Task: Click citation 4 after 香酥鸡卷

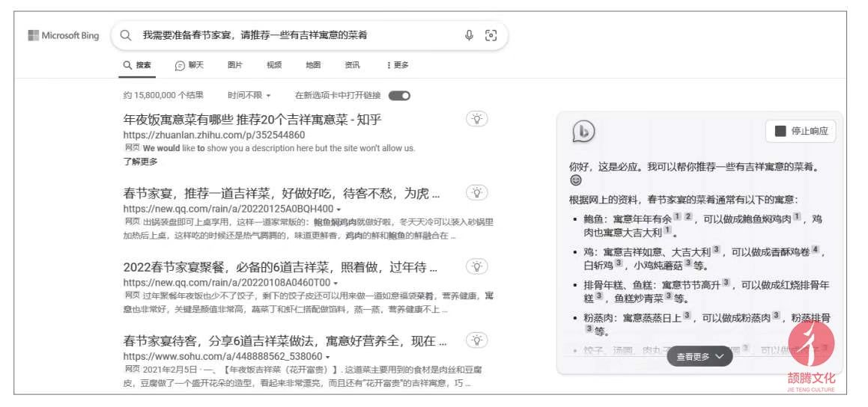Action: pos(815,249)
